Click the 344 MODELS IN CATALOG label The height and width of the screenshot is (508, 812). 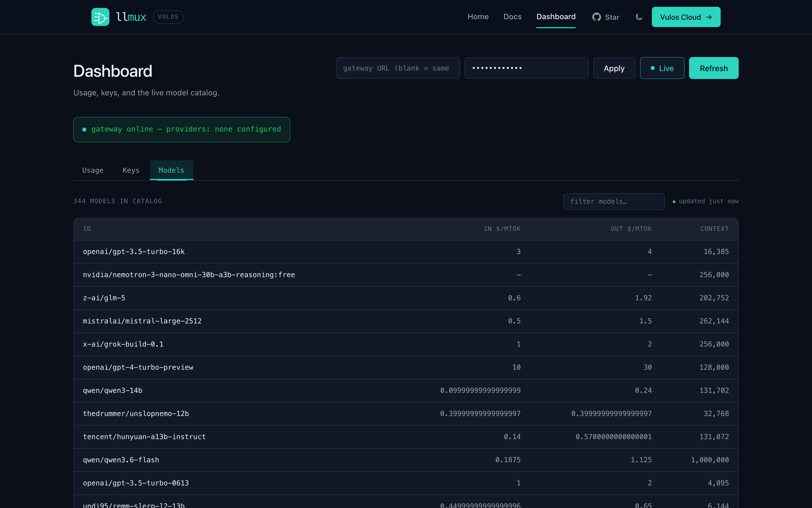pyautogui.click(x=118, y=201)
